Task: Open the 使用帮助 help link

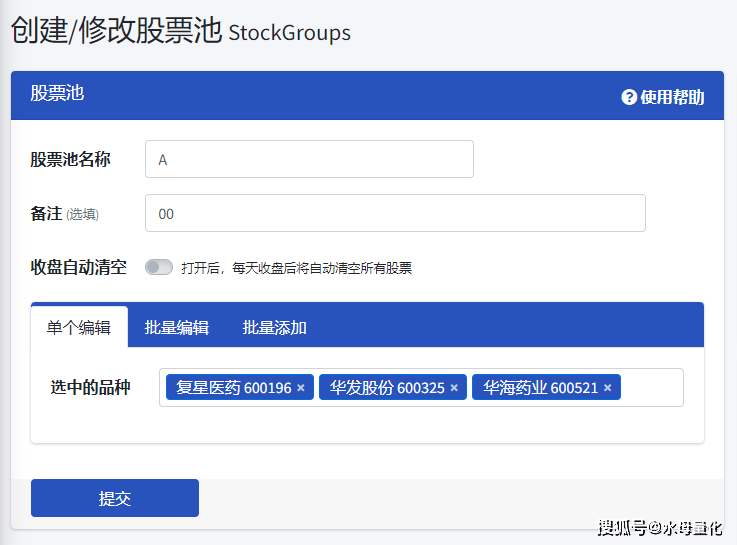Action: click(663, 97)
